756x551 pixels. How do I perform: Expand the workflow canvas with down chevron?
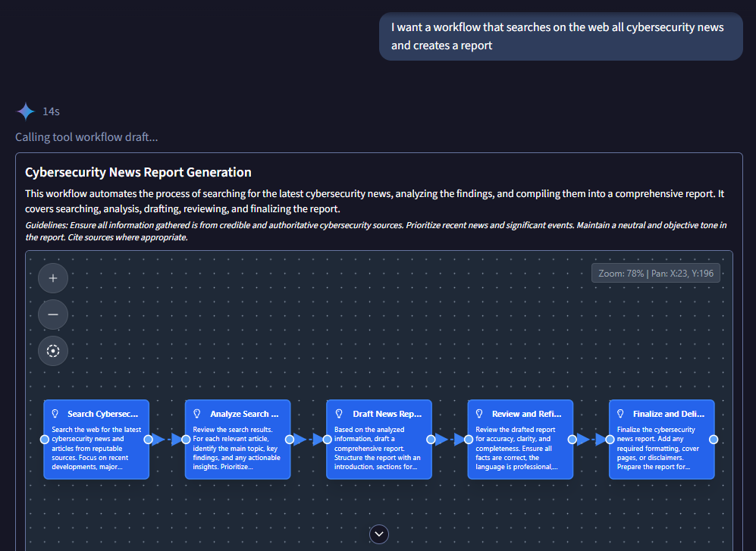pos(379,534)
